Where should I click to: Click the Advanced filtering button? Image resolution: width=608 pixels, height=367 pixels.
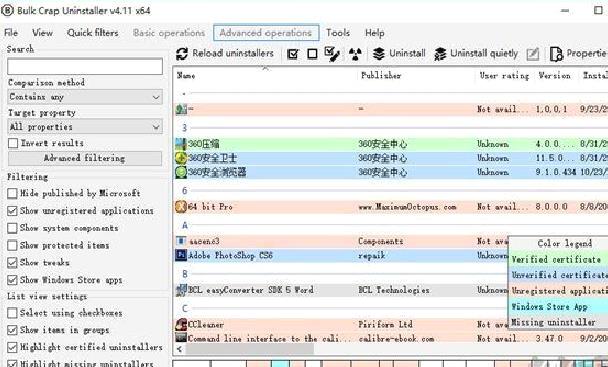tap(85, 158)
